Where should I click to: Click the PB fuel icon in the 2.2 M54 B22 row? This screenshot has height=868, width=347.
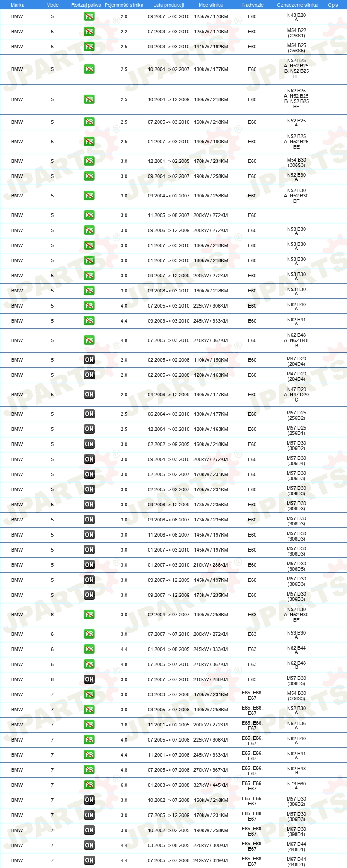point(89,32)
